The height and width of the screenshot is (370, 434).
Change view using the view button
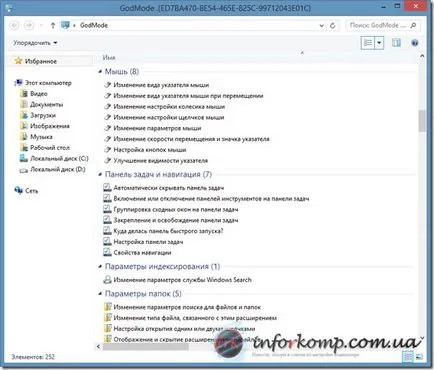coord(368,43)
